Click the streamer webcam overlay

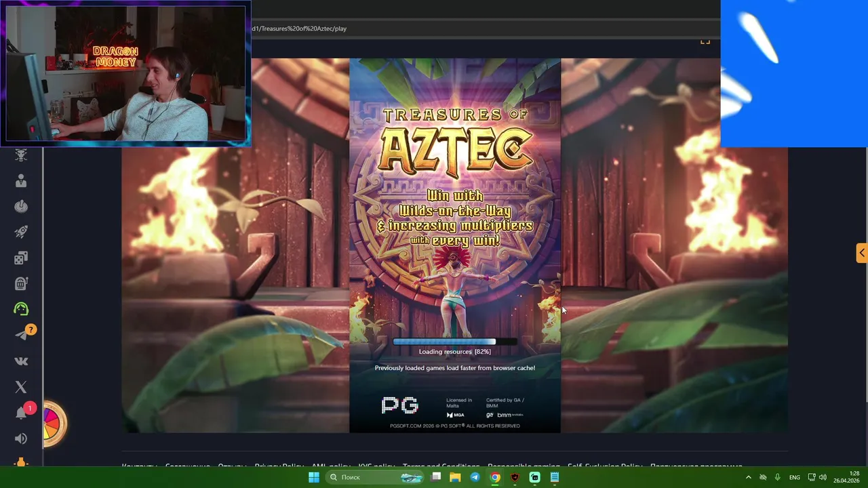125,73
